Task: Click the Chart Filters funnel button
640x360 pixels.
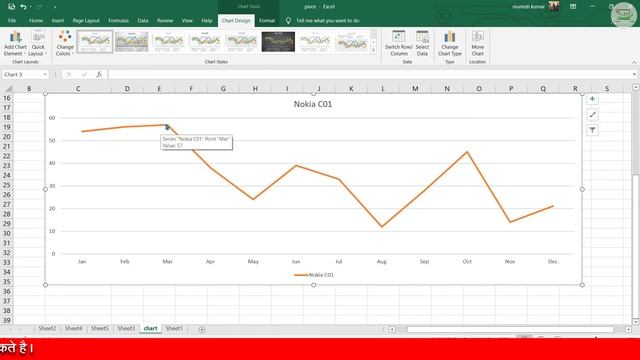Action: pos(592,130)
